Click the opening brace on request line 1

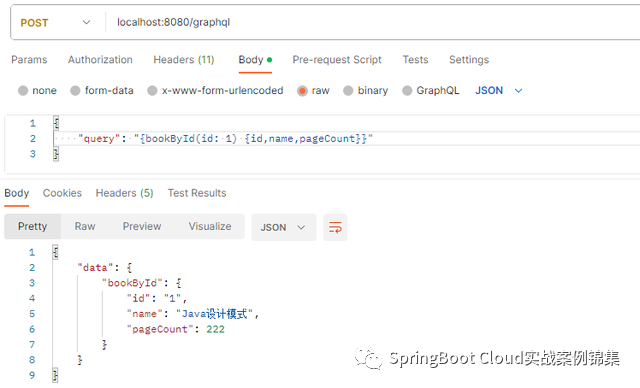tap(56, 123)
